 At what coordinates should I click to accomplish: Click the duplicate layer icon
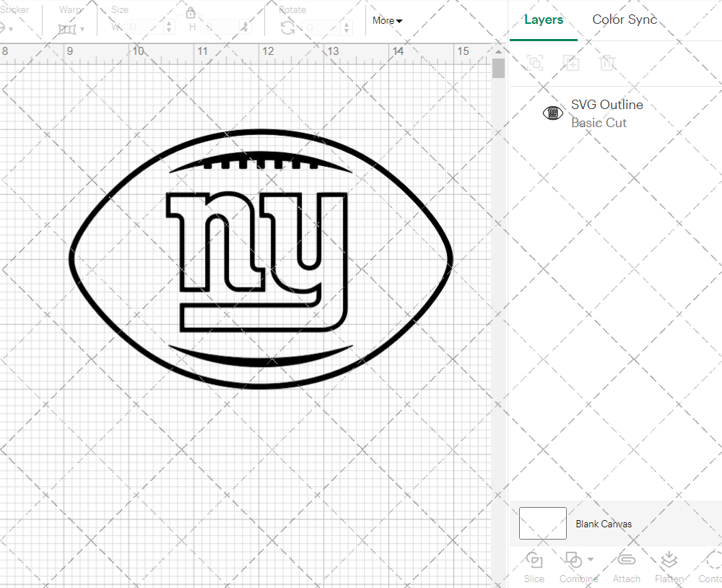point(571,63)
